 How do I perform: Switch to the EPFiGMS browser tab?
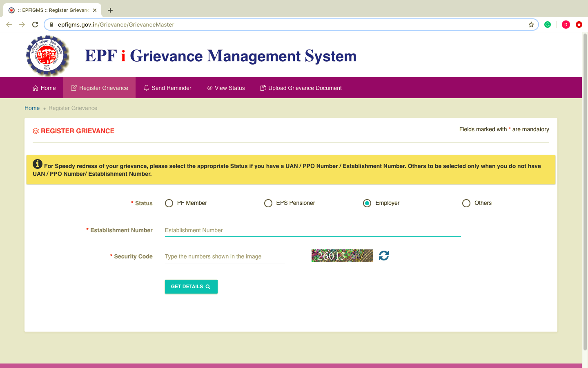[x=52, y=10]
